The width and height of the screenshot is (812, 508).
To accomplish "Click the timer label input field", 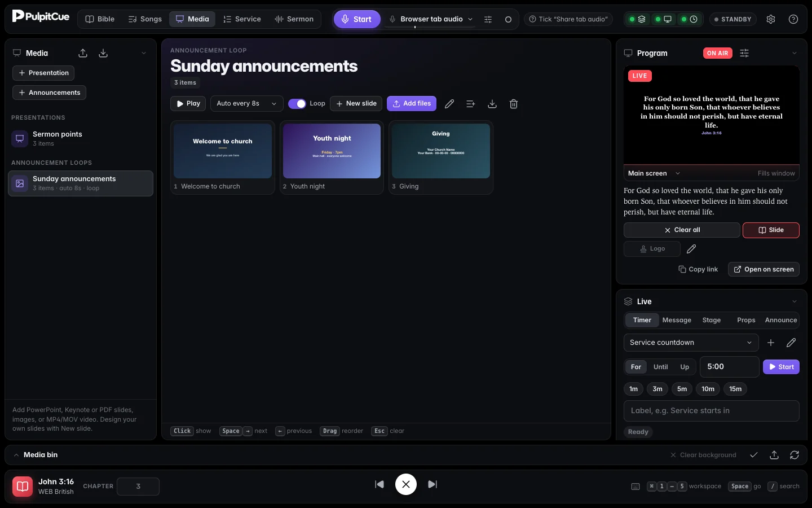I will 712,411.
